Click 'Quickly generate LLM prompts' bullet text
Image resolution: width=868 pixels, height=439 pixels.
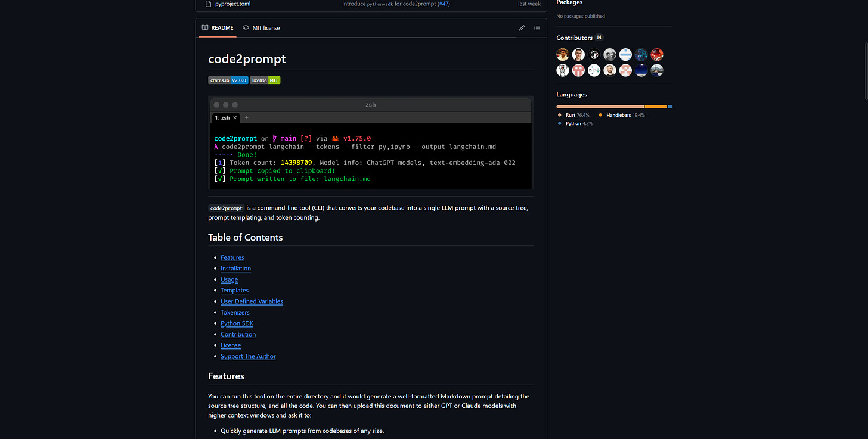point(302,431)
